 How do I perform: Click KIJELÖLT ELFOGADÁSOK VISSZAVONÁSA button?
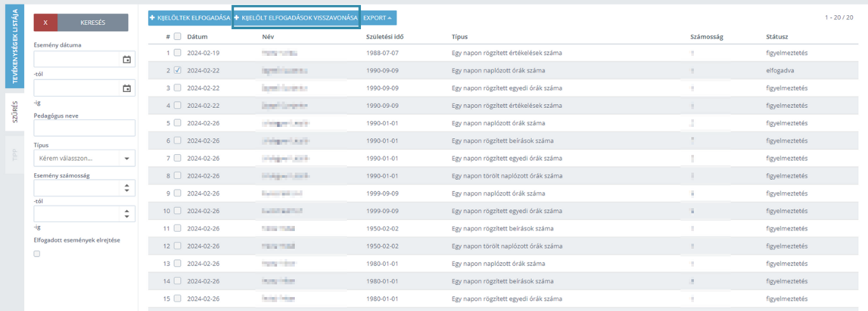295,18
